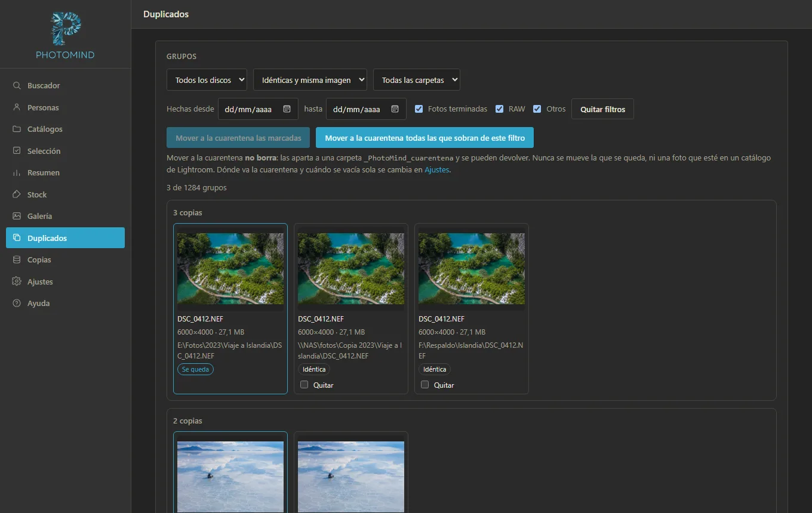The image size is (812, 513).
Task: Click the Selección checkmark icon
Action: click(x=17, y=151)
